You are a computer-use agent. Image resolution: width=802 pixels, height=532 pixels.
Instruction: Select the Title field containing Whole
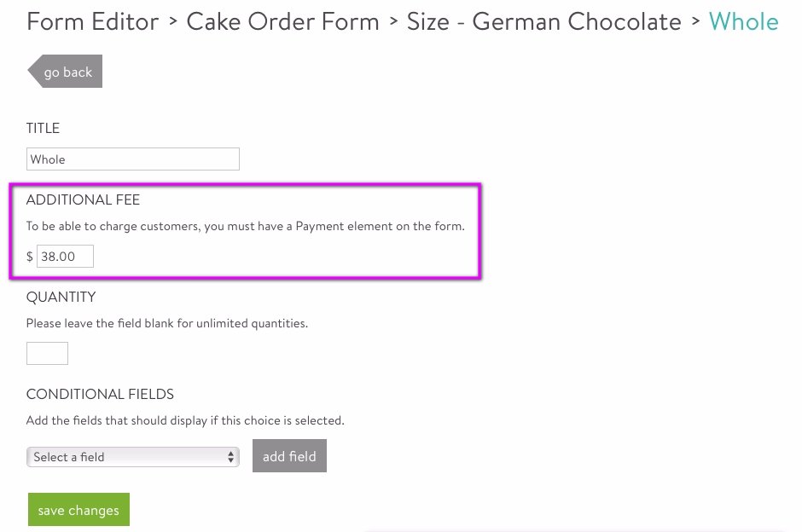(x=132, y=159)
